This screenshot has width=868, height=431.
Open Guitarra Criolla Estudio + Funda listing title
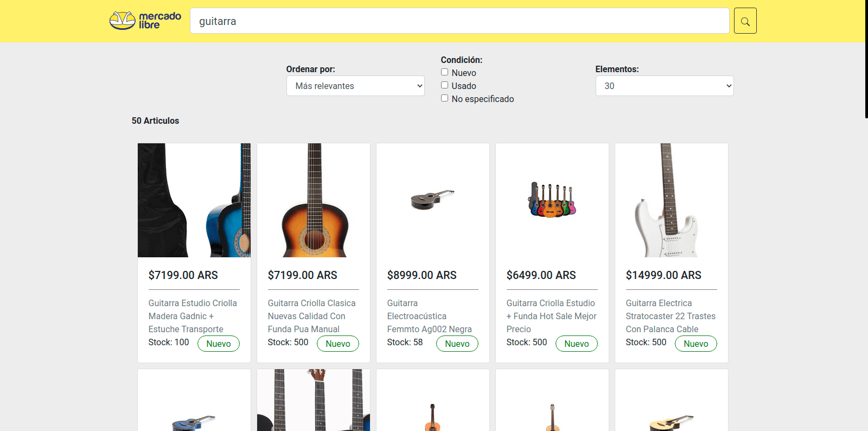[551, 316]
